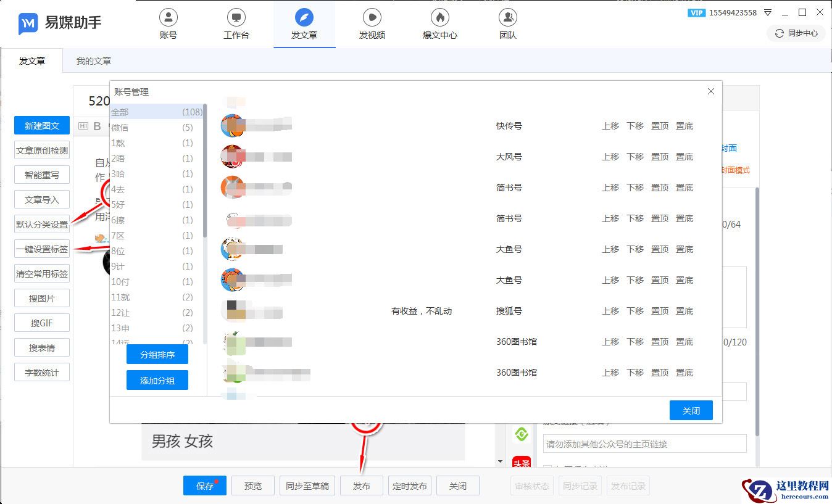Select the 微信 (5) group
Screen dimensions: 832x504
157,128
